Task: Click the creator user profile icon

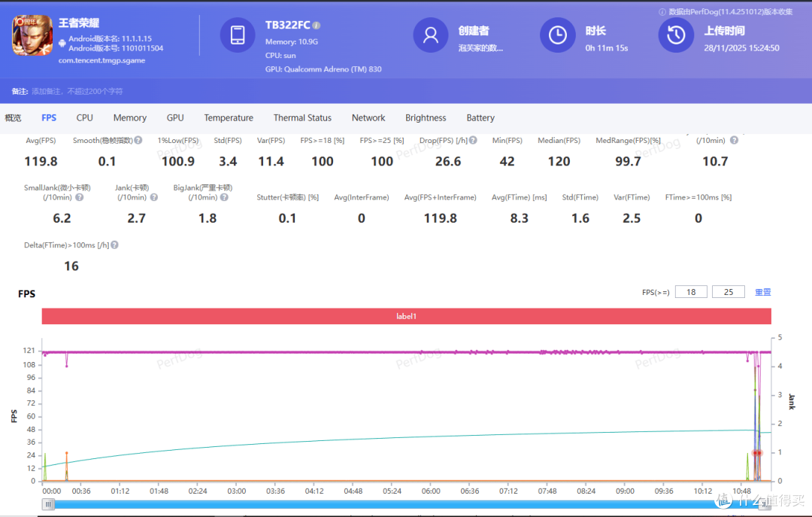Action: tap(430, 35)
